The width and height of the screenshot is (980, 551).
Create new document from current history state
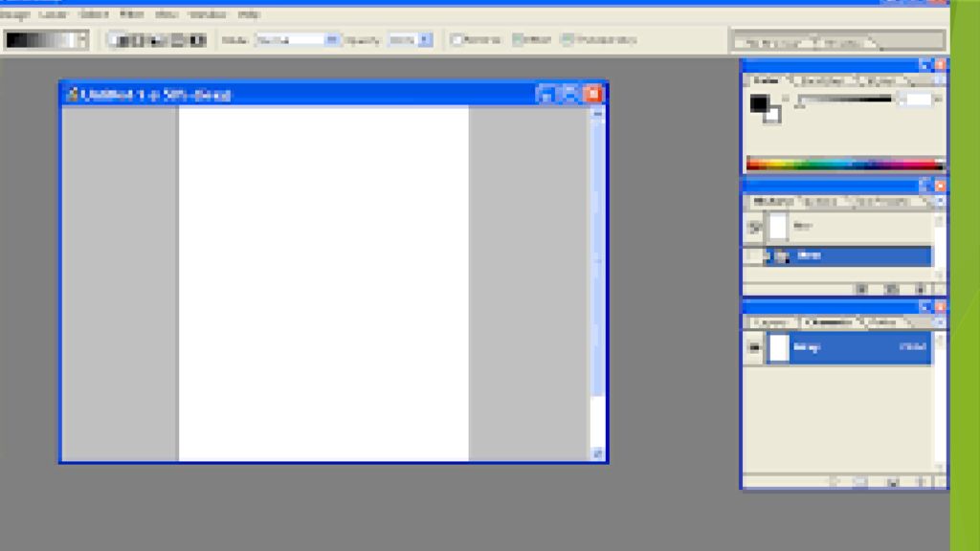[862, 289]
